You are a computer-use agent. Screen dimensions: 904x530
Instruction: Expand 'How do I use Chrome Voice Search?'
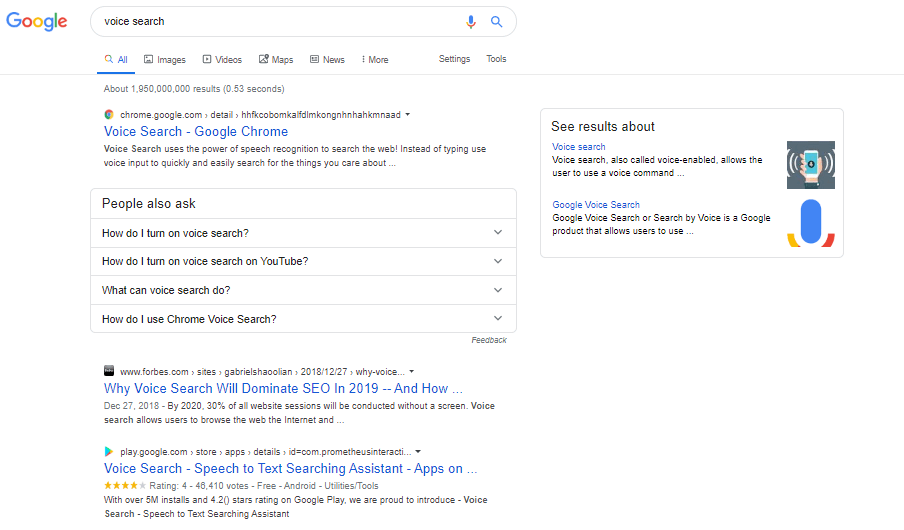click(303, 319)
